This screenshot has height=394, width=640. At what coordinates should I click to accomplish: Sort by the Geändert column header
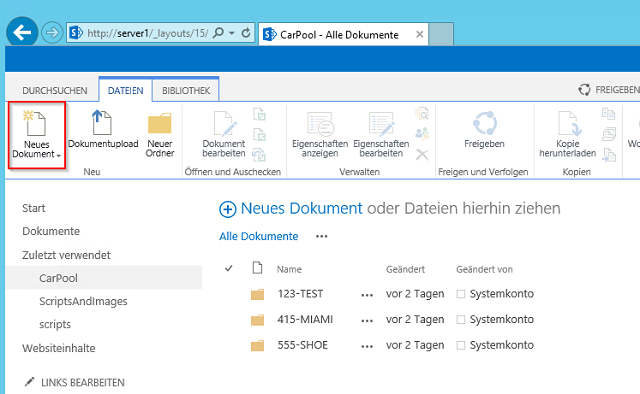click(405, 269)
